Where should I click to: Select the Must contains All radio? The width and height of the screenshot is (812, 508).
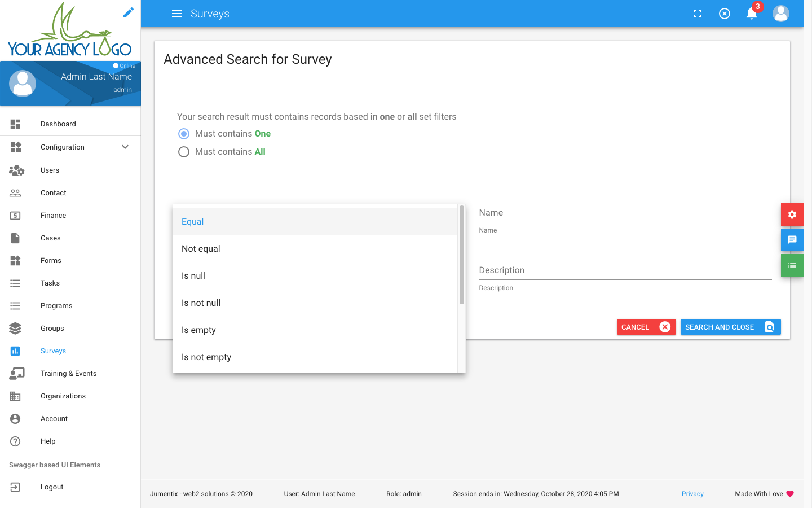[184, 152]
